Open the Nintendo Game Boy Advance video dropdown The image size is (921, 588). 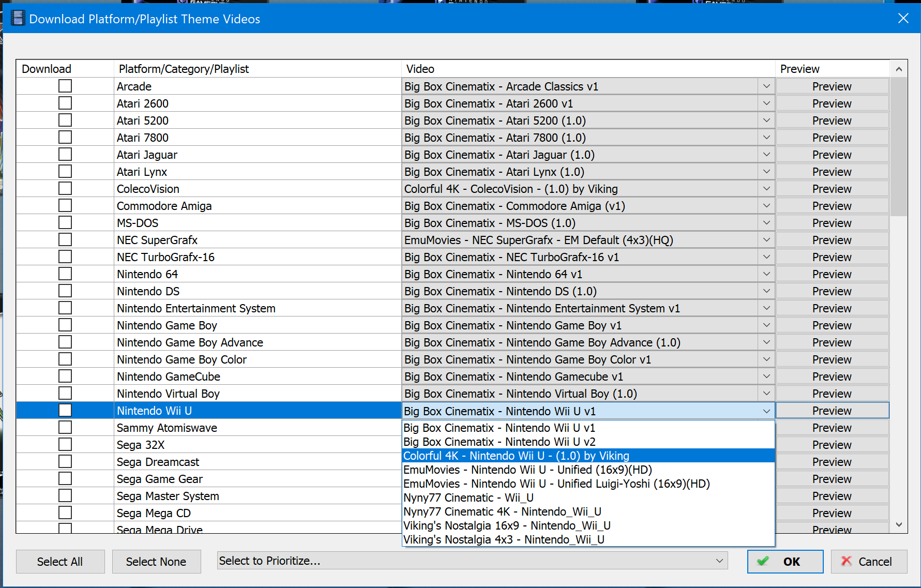[x=766, y=342]
